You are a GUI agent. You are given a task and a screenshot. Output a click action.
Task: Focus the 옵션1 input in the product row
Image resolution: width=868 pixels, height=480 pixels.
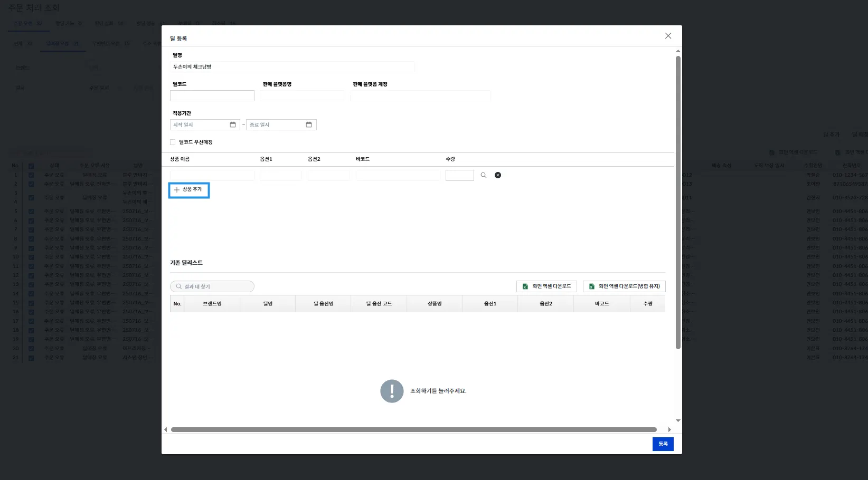(x=281, y=176)
